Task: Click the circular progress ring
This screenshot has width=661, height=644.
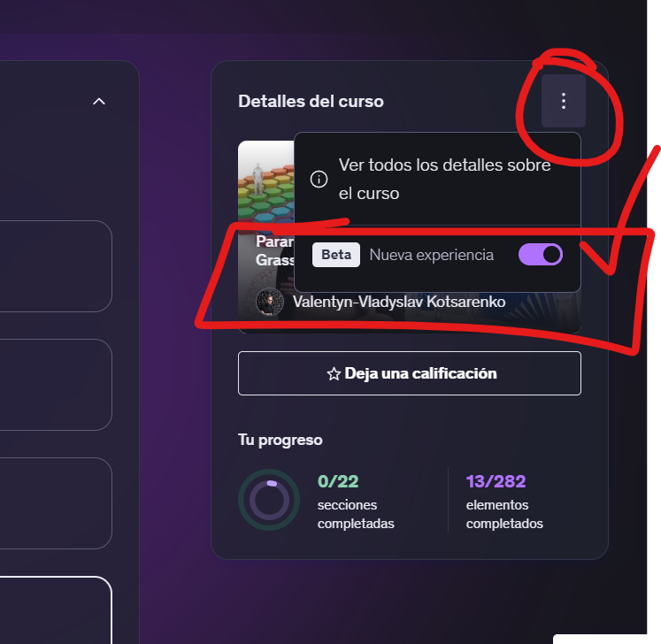Action: 269,500
